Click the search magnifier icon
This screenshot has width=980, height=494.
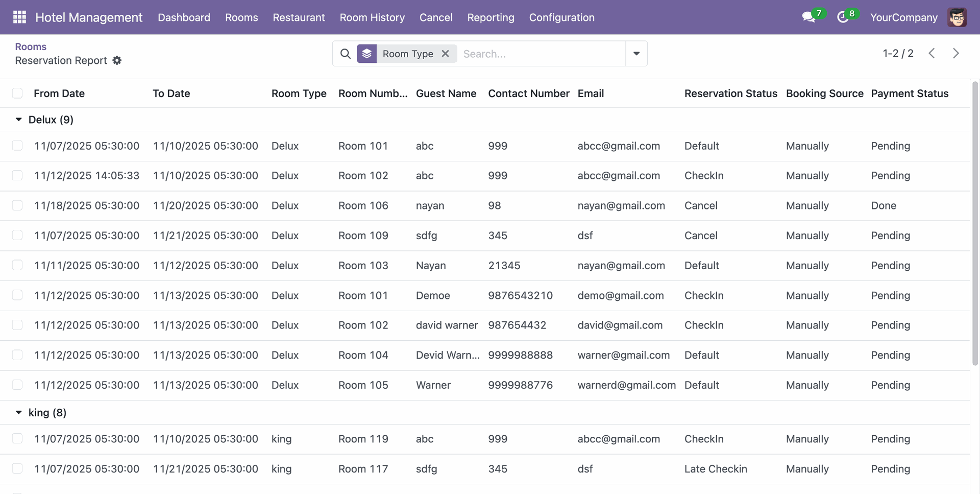[346, 54]
